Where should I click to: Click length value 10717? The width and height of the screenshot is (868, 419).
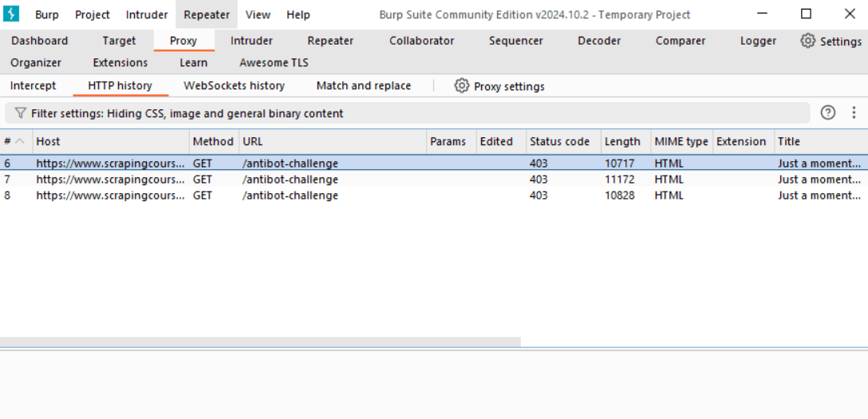tap(619, 164)
